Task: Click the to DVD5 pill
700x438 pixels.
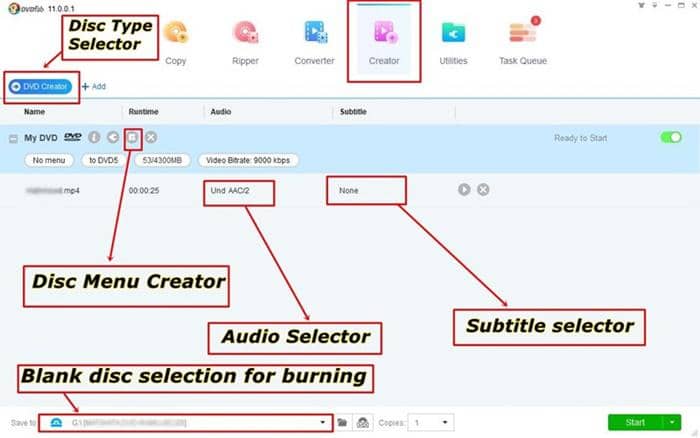Action: (x=104, y=160)
